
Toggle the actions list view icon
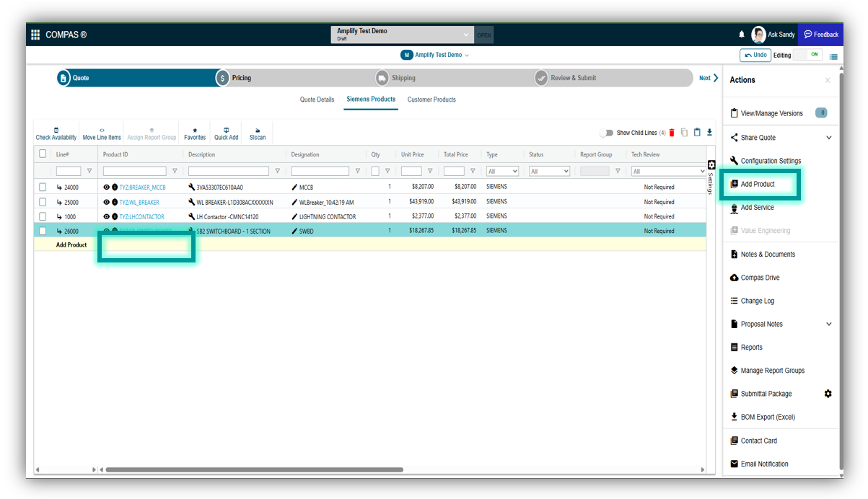coord(833,56)
